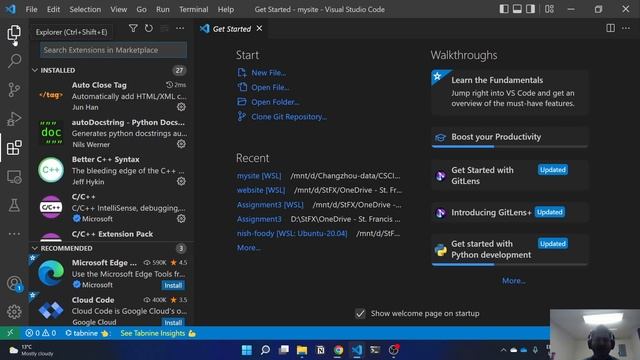Split the editor to the right
This screenshot has width=640, height=360.
point(611,28)
